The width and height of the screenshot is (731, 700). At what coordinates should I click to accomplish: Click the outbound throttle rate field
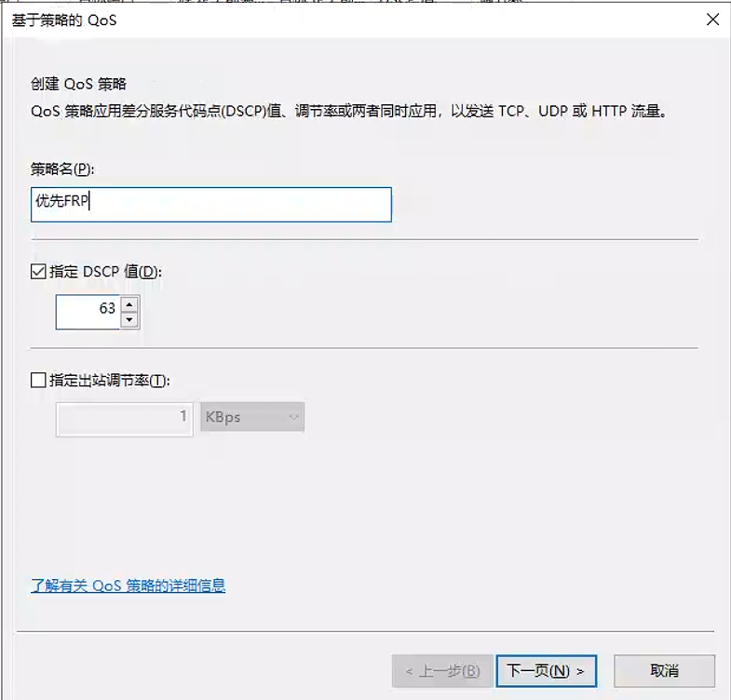pos(125,420)
